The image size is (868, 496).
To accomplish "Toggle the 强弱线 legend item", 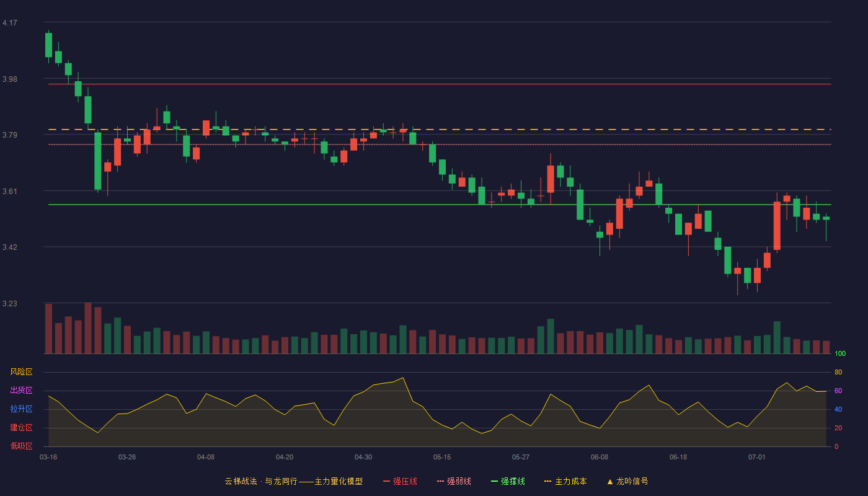I will click(x=454, y=481).
